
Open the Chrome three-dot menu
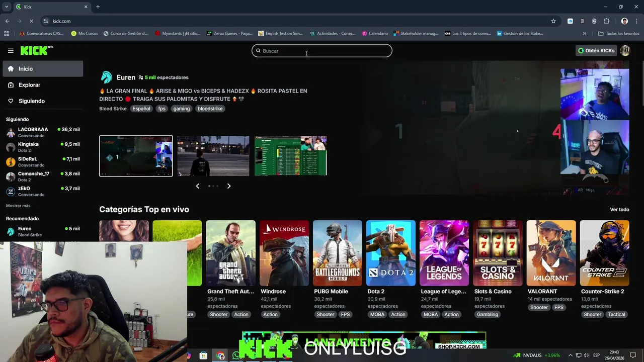(x=636, y=21)
